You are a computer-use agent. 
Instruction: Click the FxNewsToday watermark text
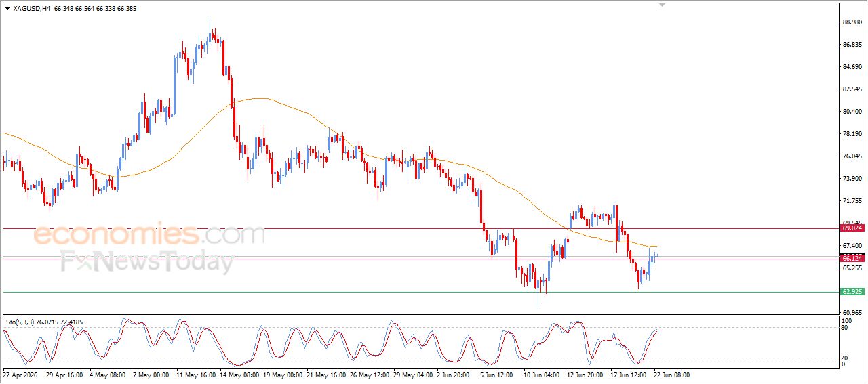click(x=147, y=261)
